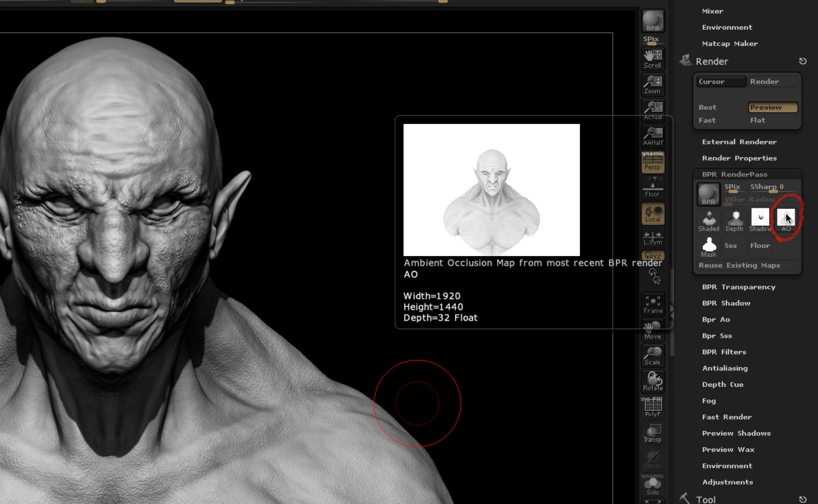Click Reuse Existing Maps button
This screenshot has height=504, width=818.
(739, 265)
